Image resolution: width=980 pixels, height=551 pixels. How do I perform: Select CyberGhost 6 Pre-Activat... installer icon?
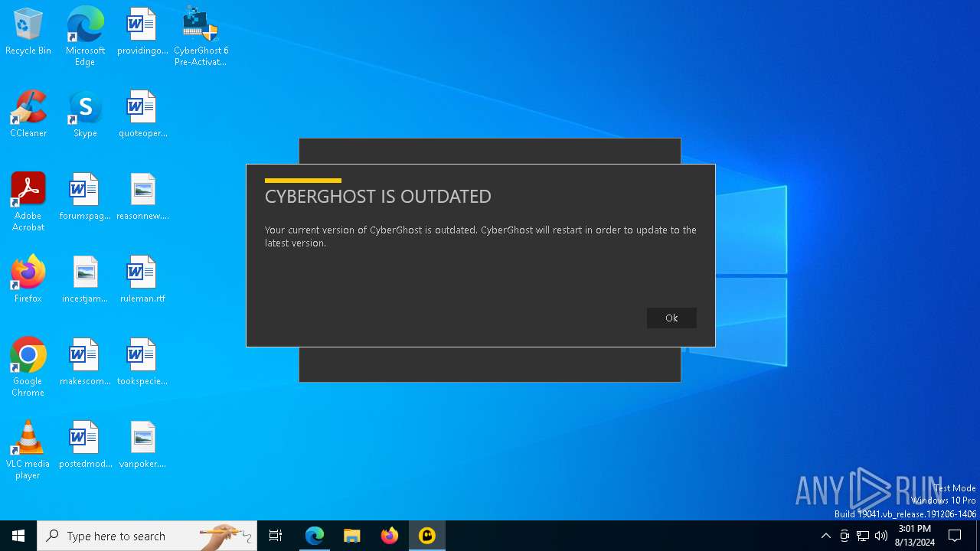(x=201, y=37)
